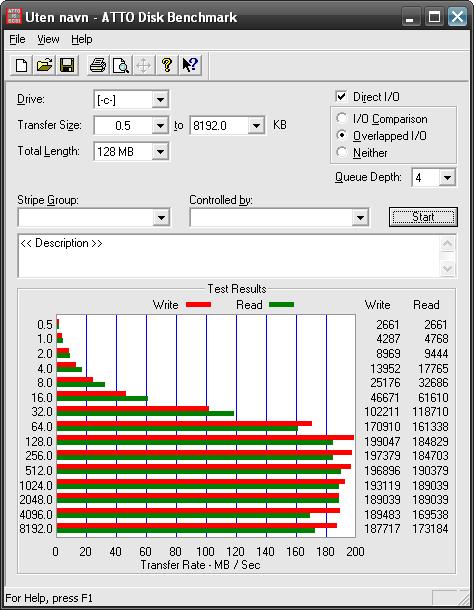The width and height of the screenshot is (474, 610).
Task: Click the write value 2661 for 0.5
Action: (x=388, y=324)
